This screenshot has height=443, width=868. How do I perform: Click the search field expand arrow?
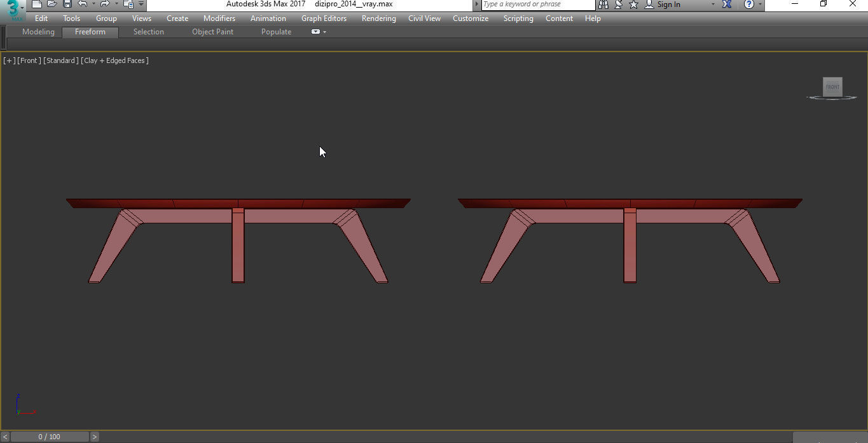477,4
